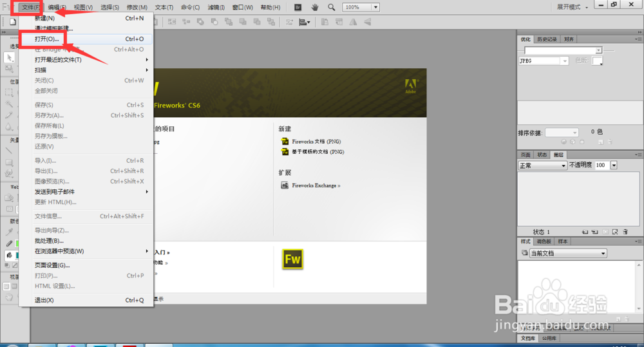
Task: Switch to the 状态 tab
Action: click(x=542, y=155)
